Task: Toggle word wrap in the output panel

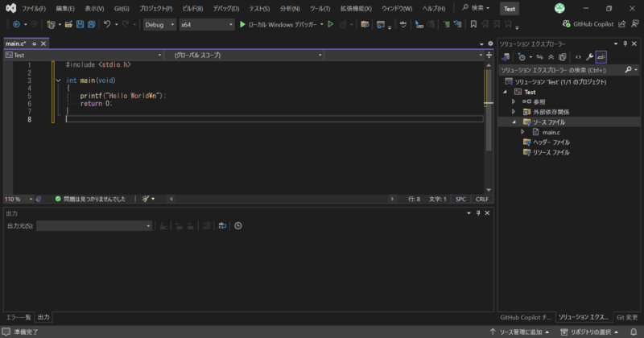Action: tap(221, 226)
